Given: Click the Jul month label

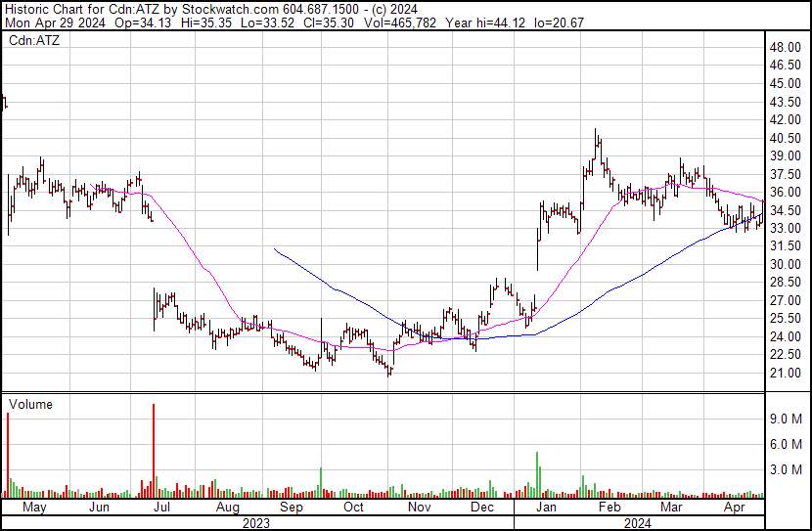Looking at the screenshot, I should click(162, 508).
